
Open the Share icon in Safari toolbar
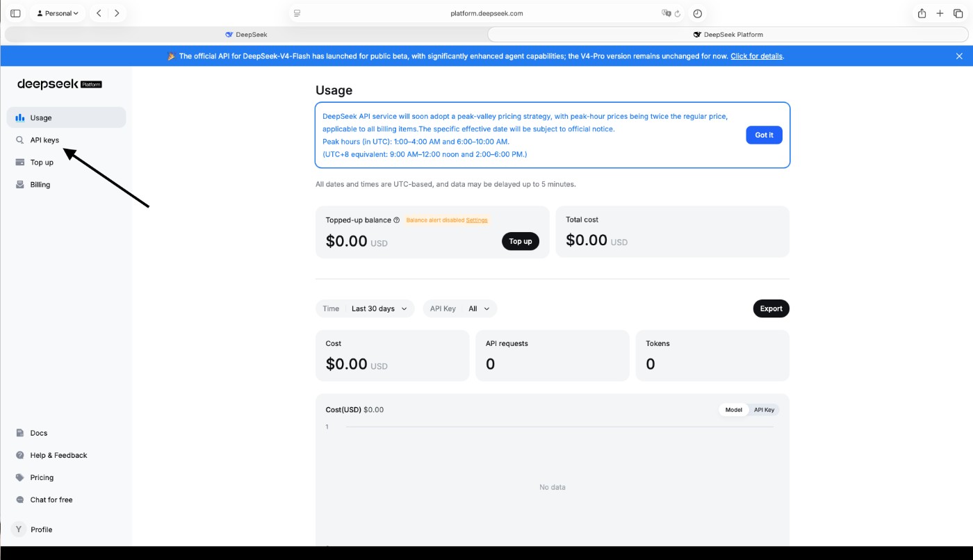click(x=922, y=13)
